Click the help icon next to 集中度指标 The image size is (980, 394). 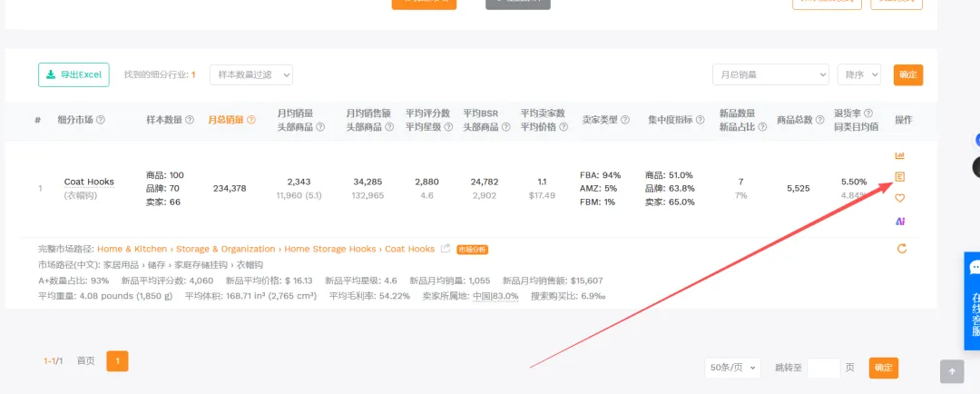click(700, 120)
